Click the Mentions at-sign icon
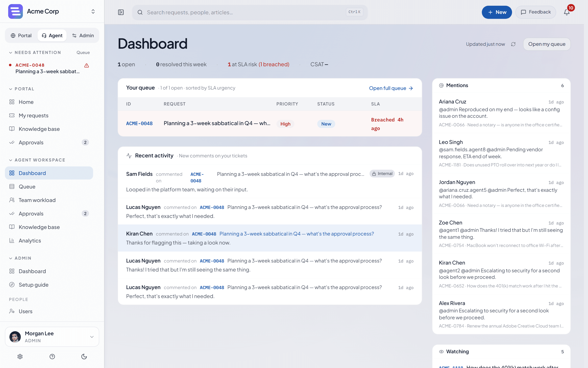Screen dimensions: 588x368 [x=441, y=85]
